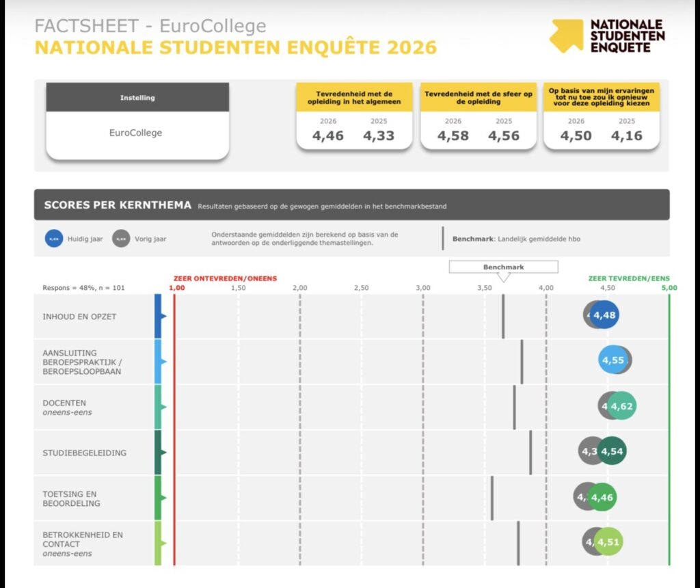Click the 1,00 red axis label

177,288
